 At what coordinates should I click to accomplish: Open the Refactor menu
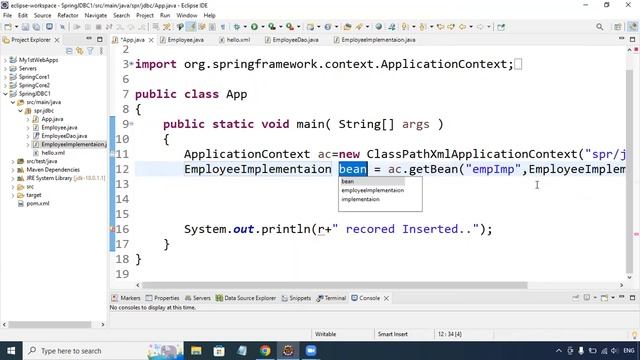(x=68, y=16)
